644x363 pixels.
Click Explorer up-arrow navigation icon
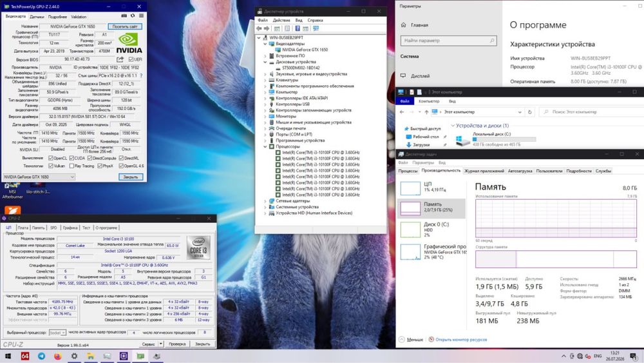pos(426,112)
